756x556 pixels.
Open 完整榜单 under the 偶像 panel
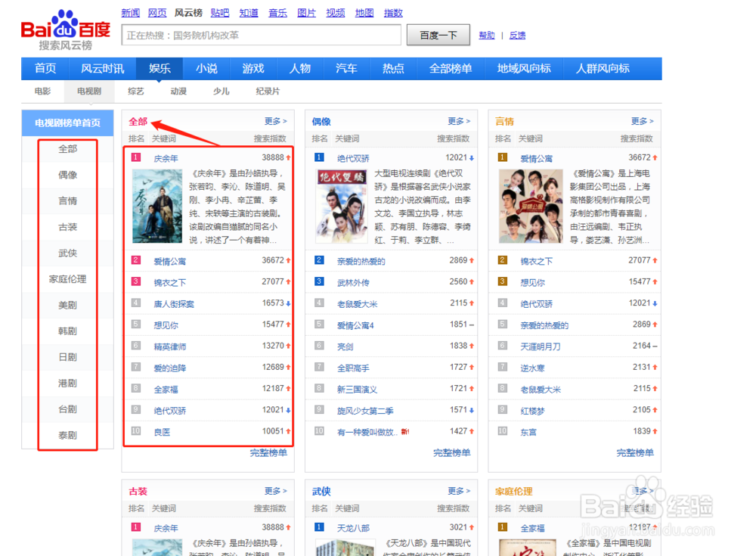(x=451, y=452)
